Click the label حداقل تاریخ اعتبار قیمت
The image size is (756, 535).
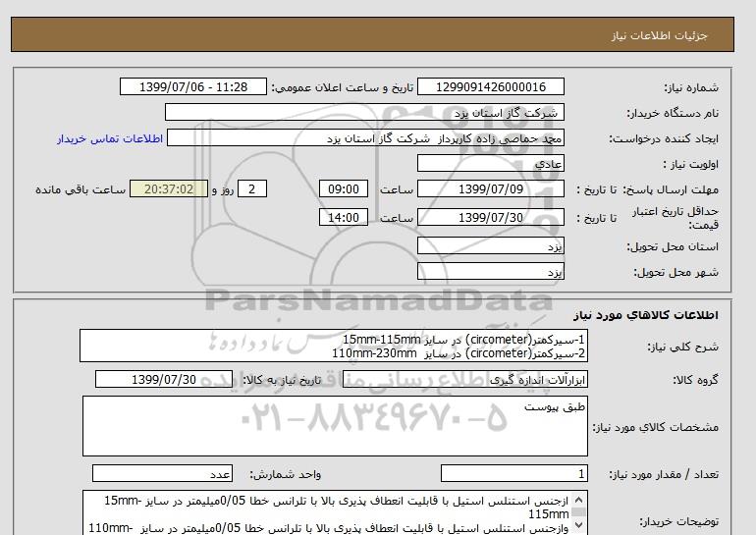(675, 218)
